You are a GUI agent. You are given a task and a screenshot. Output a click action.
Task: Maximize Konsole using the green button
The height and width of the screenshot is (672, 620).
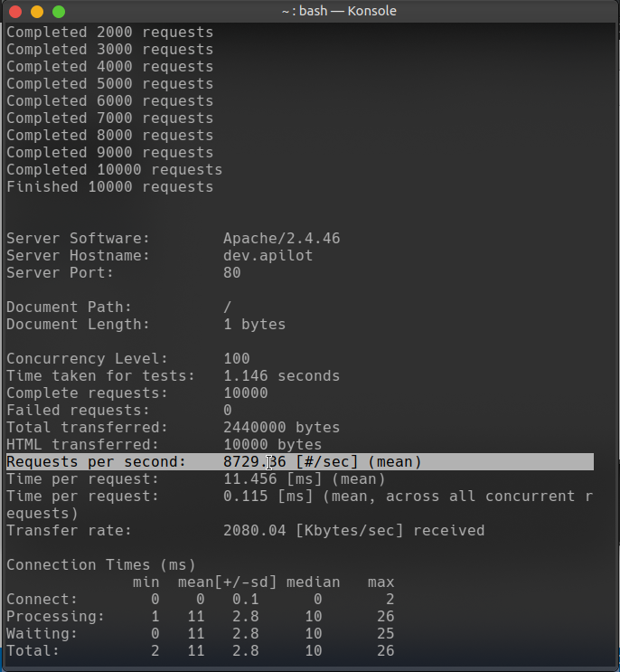pos(59,12)
